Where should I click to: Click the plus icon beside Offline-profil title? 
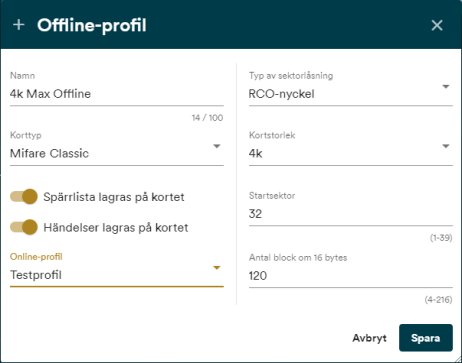pyautogui.click(x=19, y=25)
